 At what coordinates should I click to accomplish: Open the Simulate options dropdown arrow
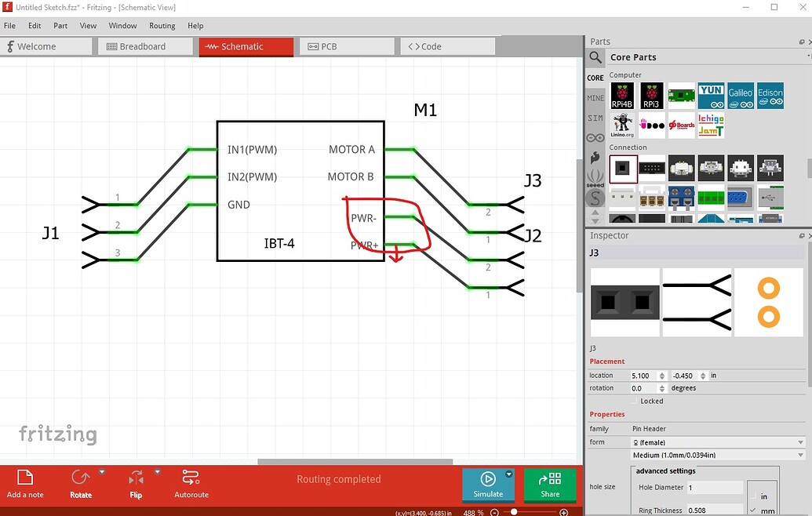coord(509,474)
